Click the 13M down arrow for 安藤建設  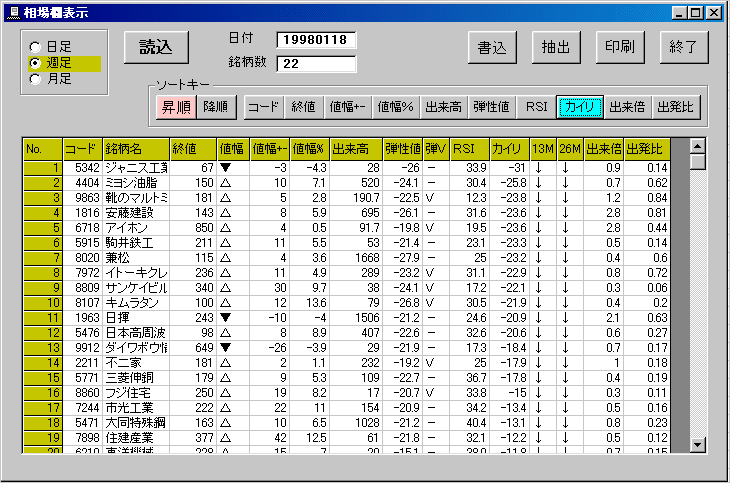(x=539, y=213)
